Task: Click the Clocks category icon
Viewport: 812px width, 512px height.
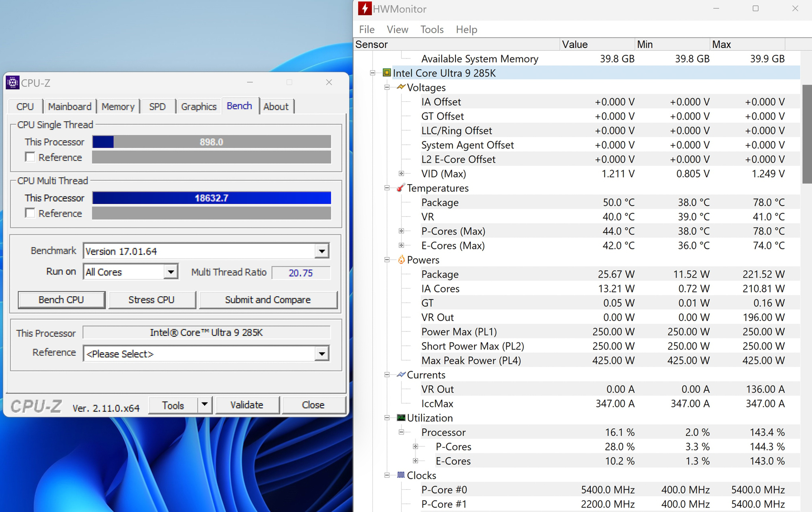Action: click(401, 475)
